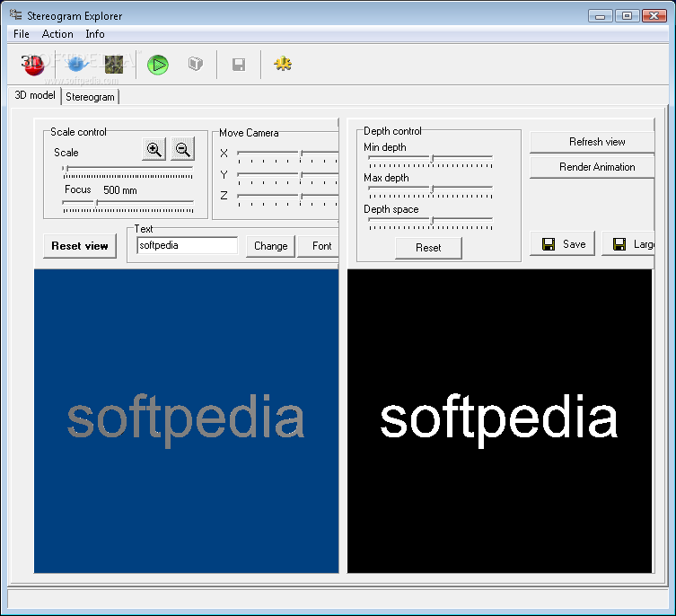Open the Action menu
Image resolution: width=676 pixels, height=616 pixels.
(57, 33)
